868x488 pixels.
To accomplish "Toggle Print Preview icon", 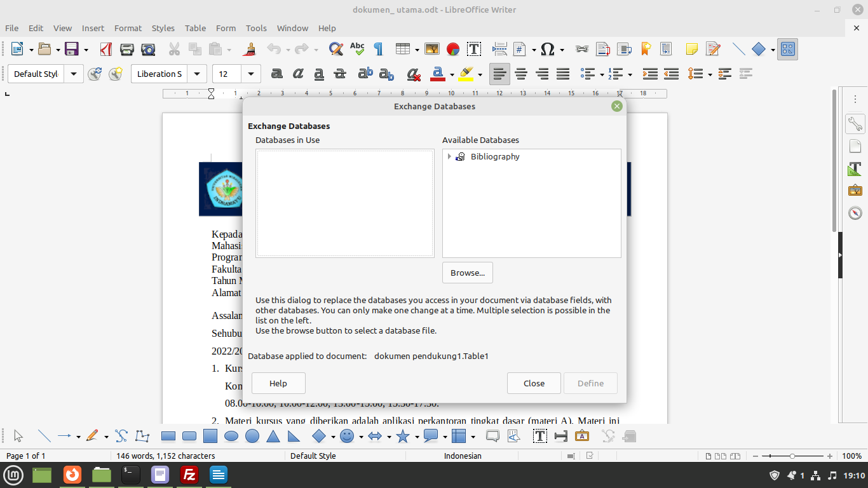I will [x=148, y=49].
